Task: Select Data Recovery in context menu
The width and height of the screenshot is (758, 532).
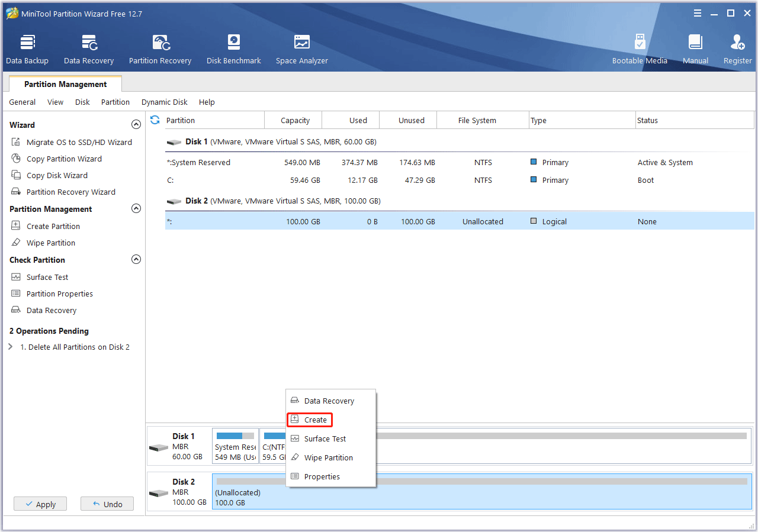Action: [330, 401]
